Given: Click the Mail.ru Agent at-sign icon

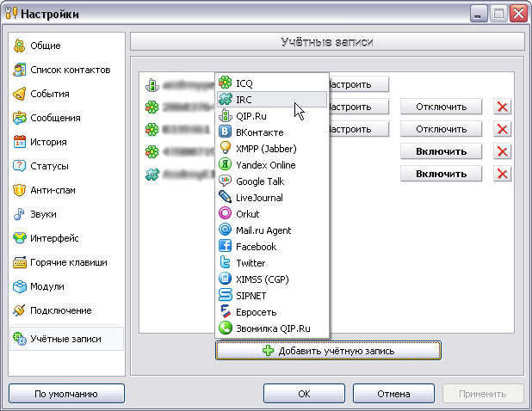Looking at the screenshot, I should 225,230.
